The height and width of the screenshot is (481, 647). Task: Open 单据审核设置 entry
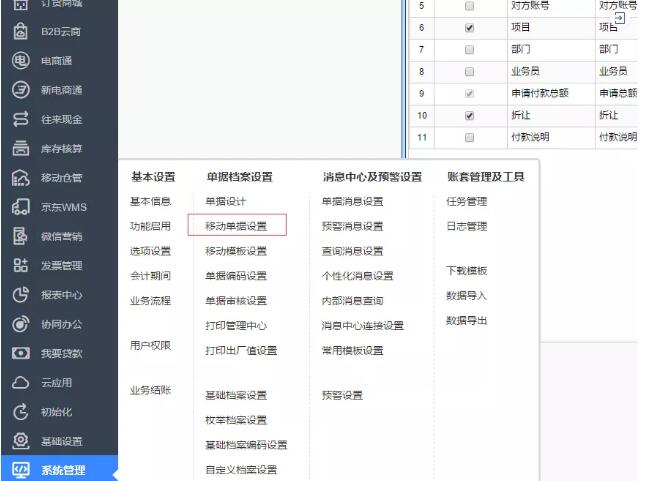pos(236,300)
